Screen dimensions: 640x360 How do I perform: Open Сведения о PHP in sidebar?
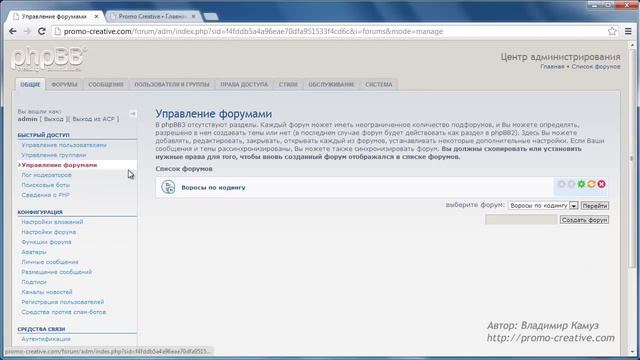pyautogui.click(x=45, y=195)
